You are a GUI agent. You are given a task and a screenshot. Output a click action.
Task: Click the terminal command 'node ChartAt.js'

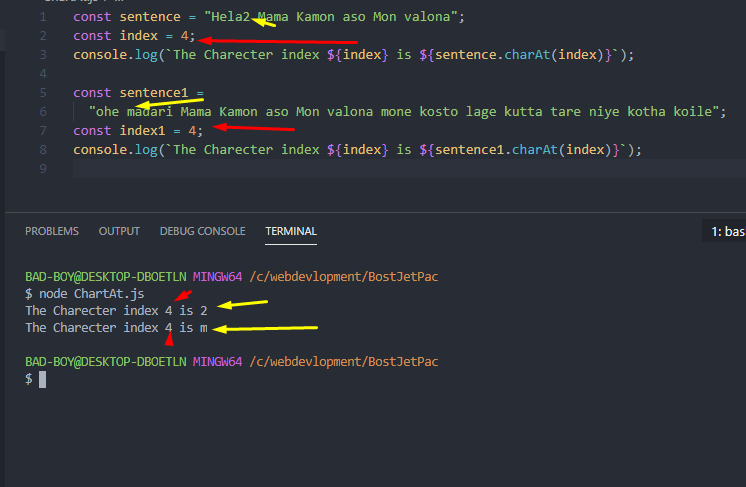[x=91, y=294]
